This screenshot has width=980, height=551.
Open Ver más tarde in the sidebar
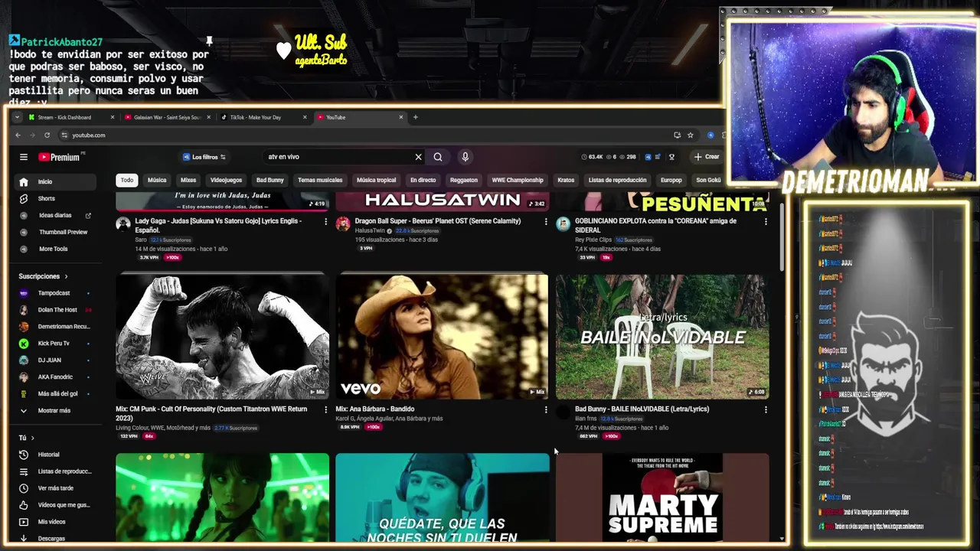54,488
